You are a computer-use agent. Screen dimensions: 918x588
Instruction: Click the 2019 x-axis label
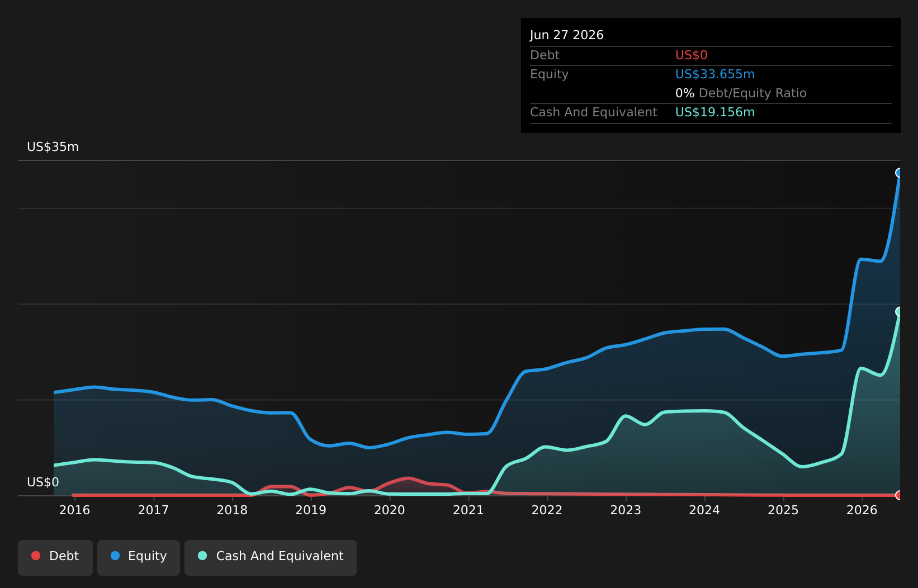pos(311,510)
